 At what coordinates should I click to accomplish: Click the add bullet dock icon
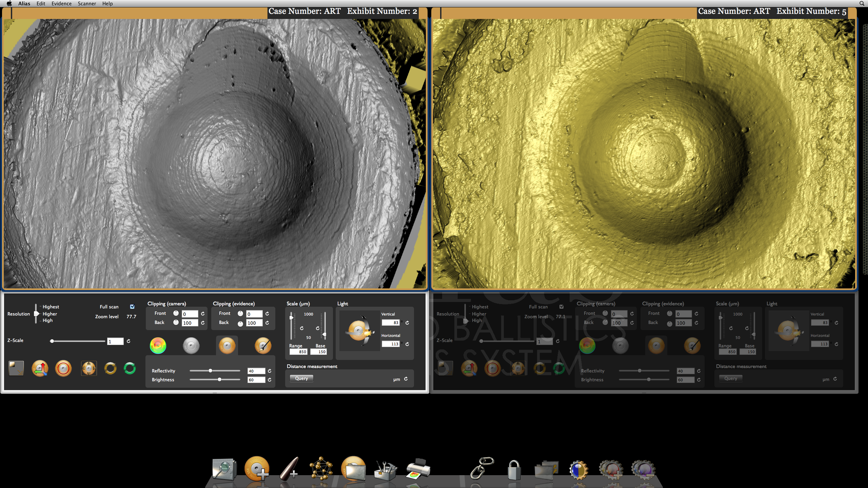pos(289,469)
